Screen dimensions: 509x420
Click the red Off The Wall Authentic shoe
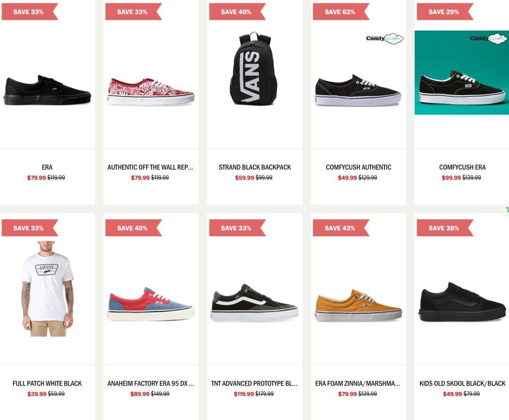tap(151, 91)
